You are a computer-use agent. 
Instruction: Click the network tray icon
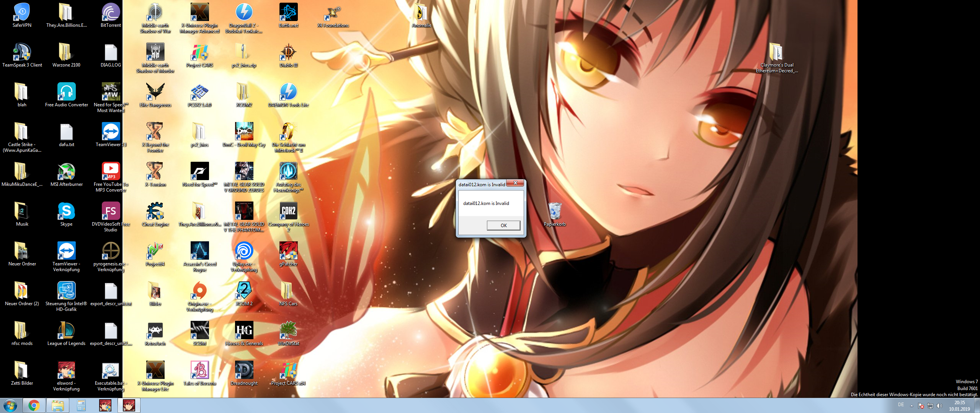tap(930, 406)
